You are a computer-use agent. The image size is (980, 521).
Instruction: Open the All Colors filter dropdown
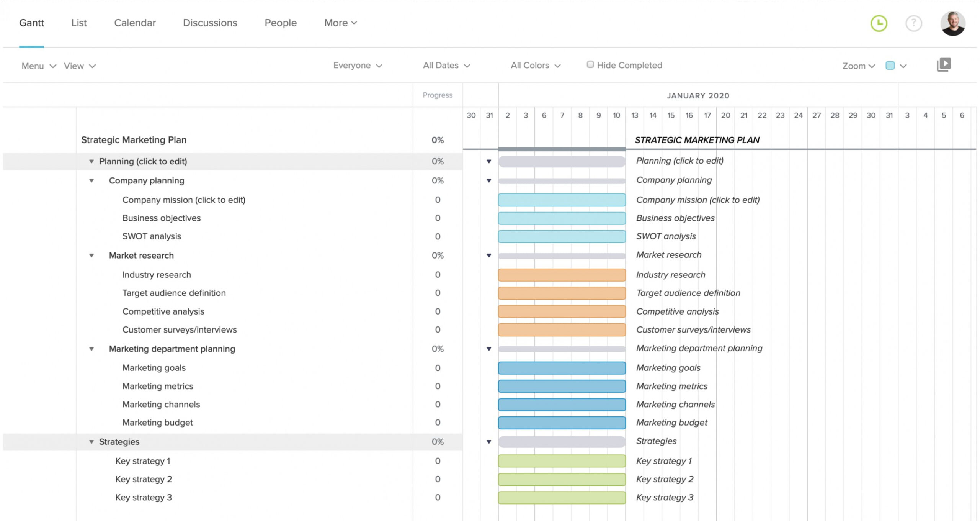[535, 65]
